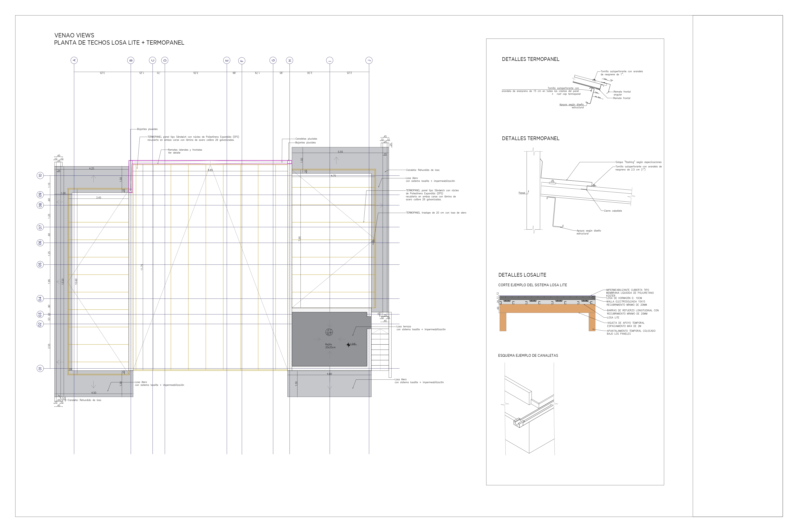This screenshot has width=798, height=532.
Task: Select row axis bubble 09
Action: coord(40,195)
